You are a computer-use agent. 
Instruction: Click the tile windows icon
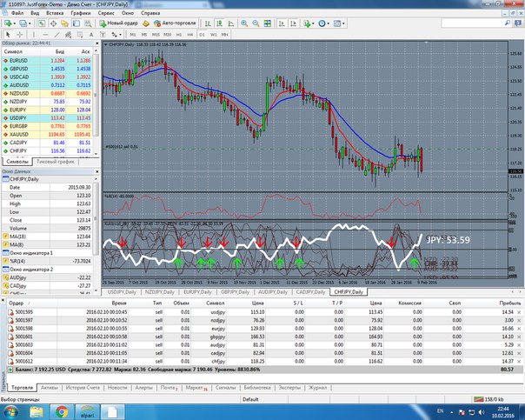(267, 23)
